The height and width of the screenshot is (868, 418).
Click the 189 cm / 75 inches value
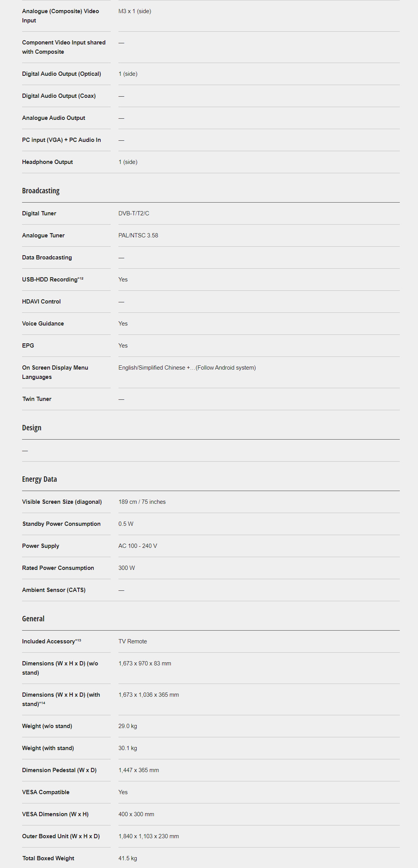pos(142,502)
